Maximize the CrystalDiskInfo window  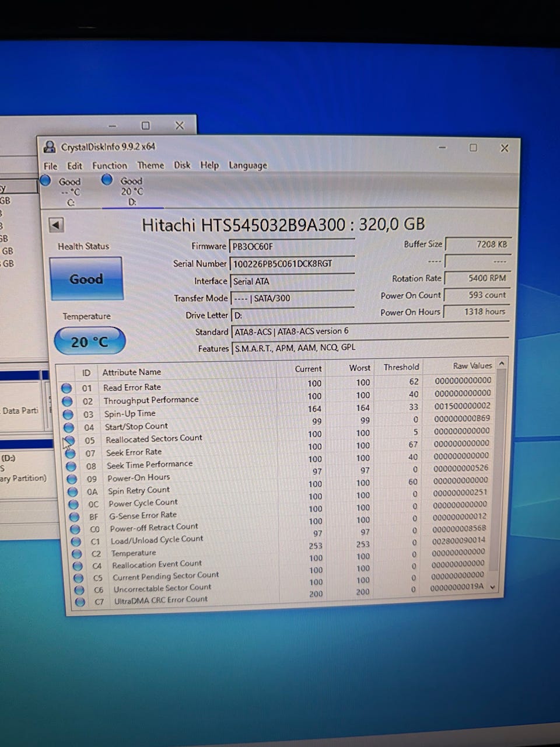pyautogui.click(x=473, y=148)
